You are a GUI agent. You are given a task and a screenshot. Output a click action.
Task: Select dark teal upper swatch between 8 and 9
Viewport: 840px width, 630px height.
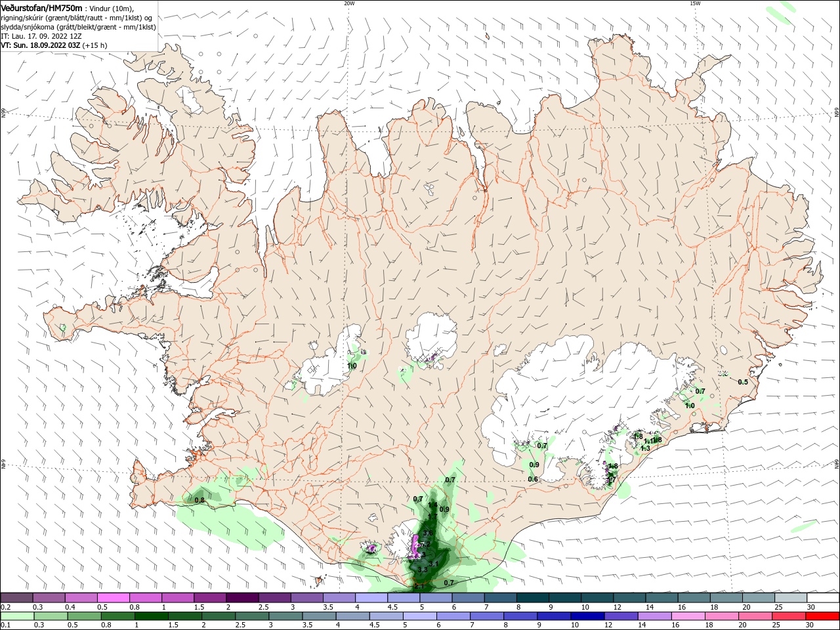pos(533,598)
